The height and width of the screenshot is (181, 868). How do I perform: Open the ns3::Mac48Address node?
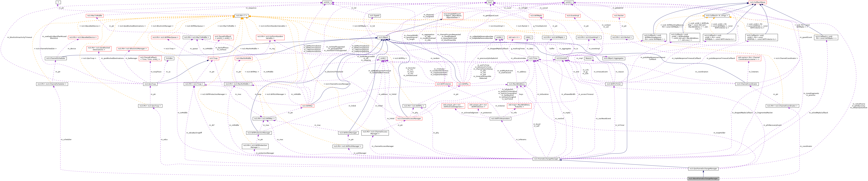click(517, 84)
